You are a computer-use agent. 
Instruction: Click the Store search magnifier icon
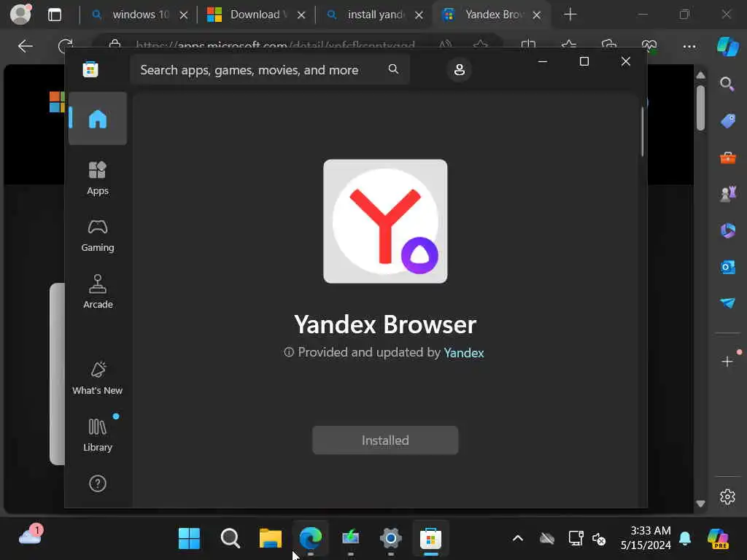(x=393, y=69)
